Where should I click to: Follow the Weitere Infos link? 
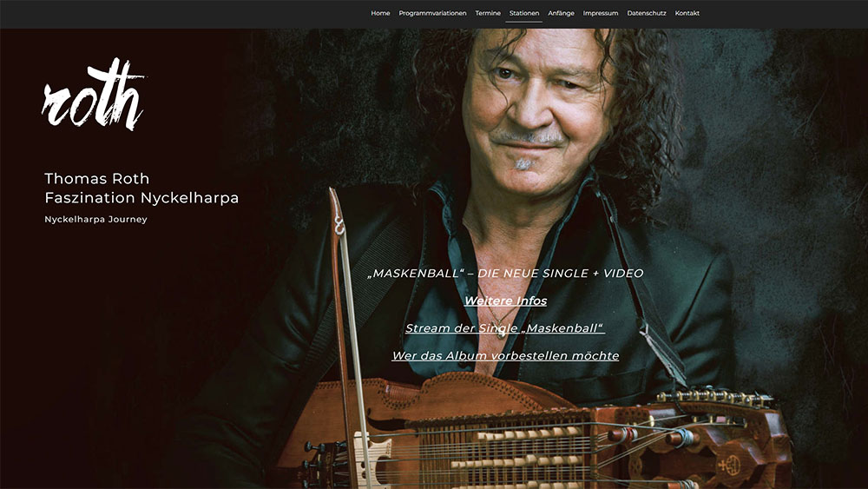pos(505,301)
